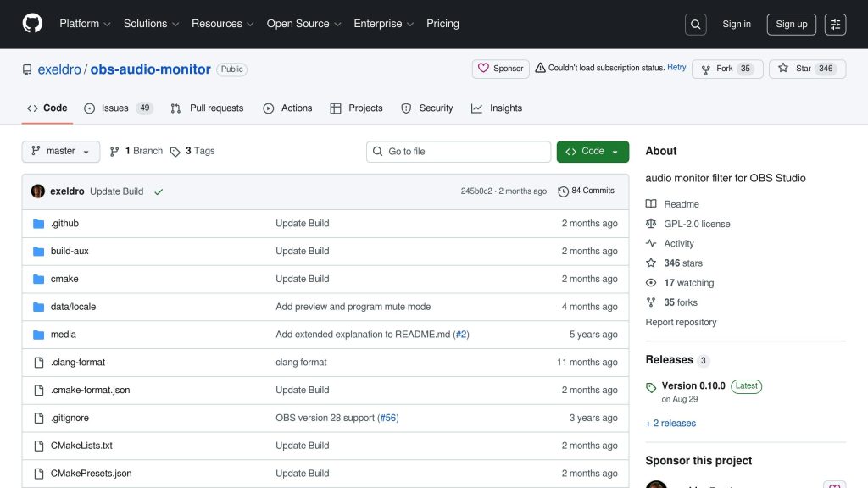The height and width of the screenshot is (488, 868).
Task: Click the exeldro profile link
Action: coord(59,69)
